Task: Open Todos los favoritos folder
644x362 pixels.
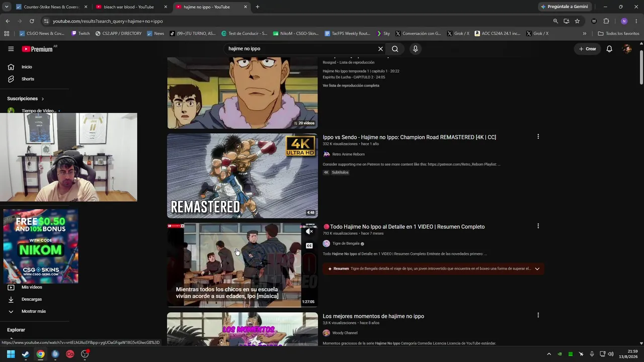Action: pos(618,34)
